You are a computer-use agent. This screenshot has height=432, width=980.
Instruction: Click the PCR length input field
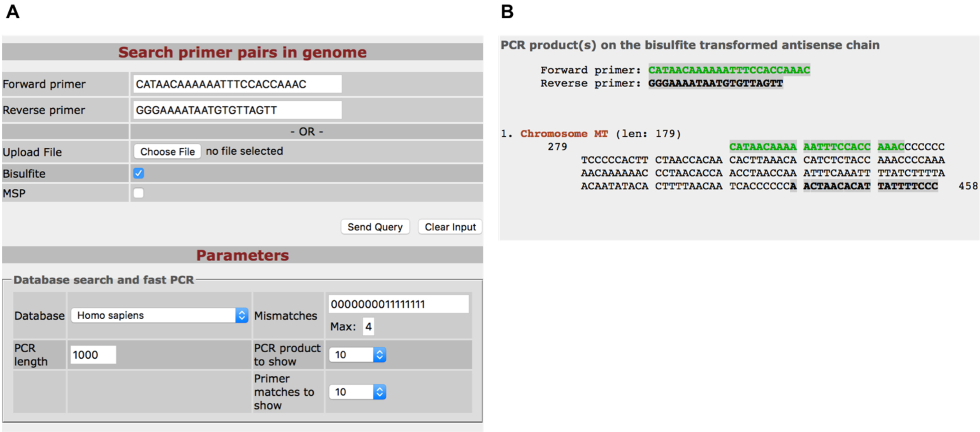(93, 355)
